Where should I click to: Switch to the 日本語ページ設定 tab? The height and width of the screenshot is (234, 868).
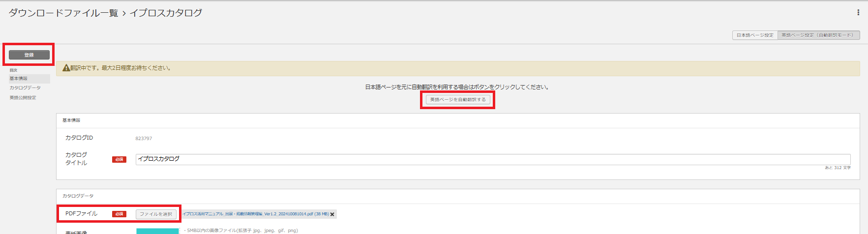click(x=754, y=35)
